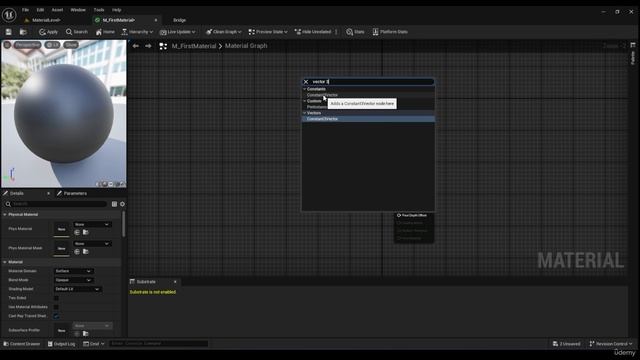
Task: Switch to the MaterialLevel tab
Action: pos(43,20)
